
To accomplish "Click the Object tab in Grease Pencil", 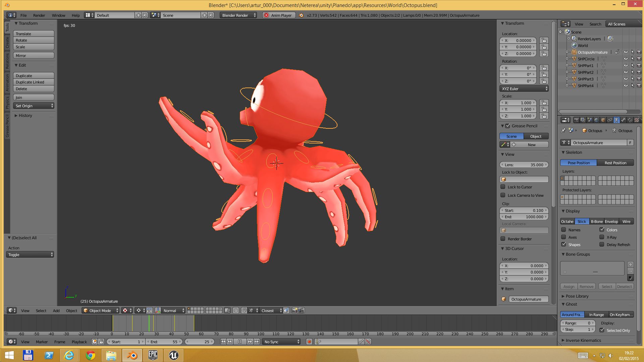I will click(x=536, y=136).
